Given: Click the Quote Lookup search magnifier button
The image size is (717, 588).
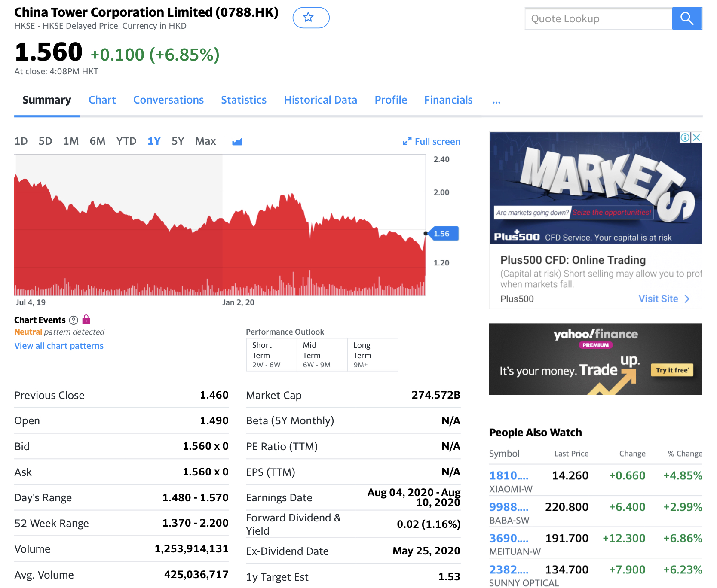Looking at the screenshot, I should [x=686, y=18].
